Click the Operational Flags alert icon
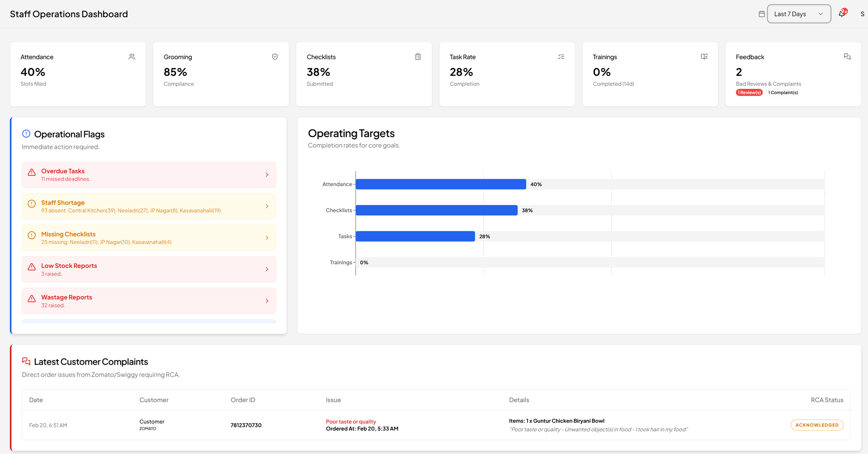Image resolution: width=868 pixels, height=454 pixels. pos(26,133)
